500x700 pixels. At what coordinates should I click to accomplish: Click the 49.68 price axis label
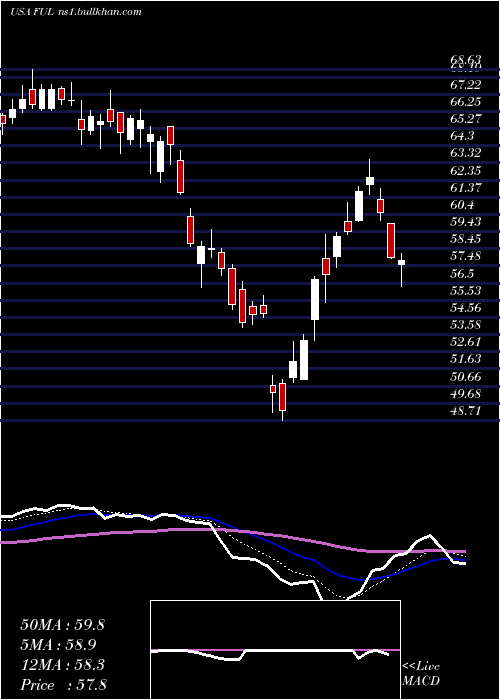[466, 393]
